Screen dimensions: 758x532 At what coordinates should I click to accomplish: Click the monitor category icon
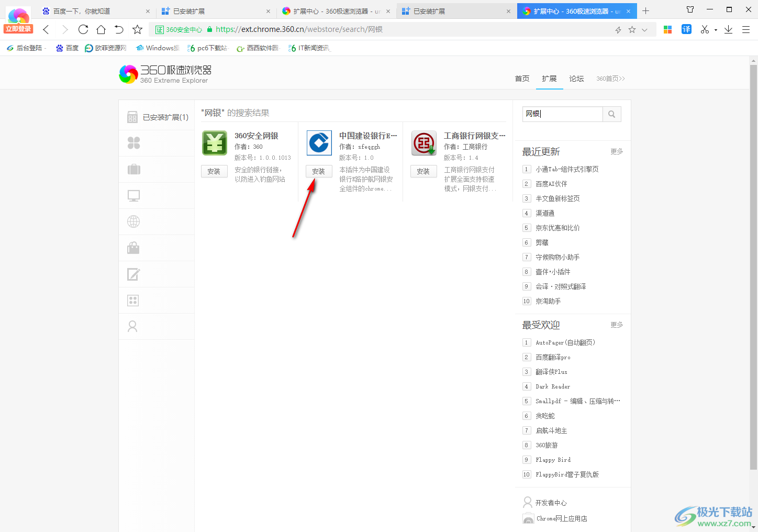coord(133,195)
